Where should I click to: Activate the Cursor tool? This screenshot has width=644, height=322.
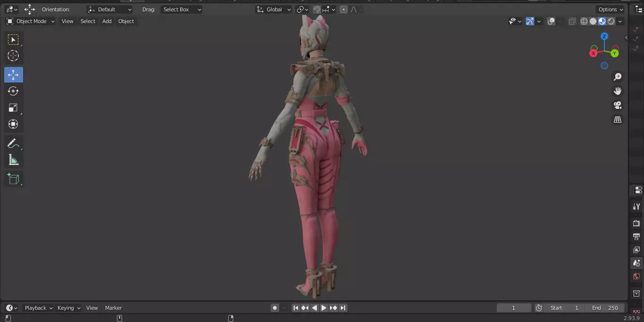[x=13, y=56]
